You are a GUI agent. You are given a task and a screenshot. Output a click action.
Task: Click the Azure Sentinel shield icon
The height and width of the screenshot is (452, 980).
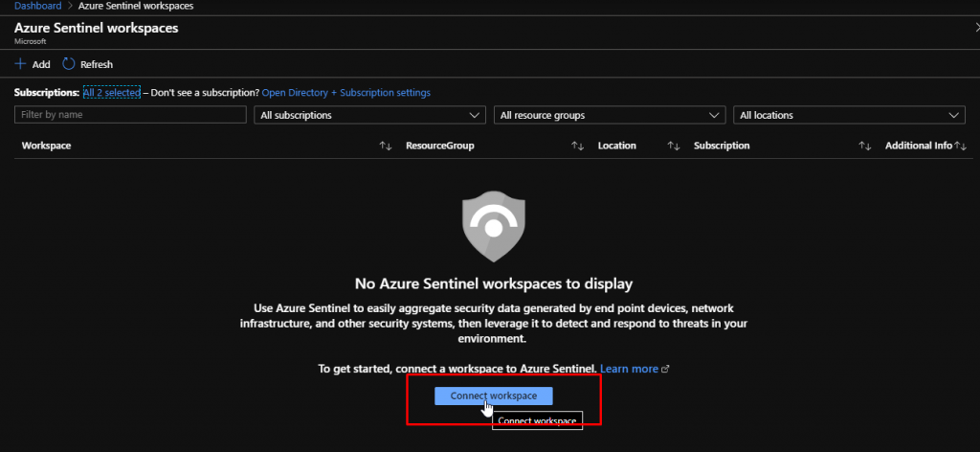coord(494,223)
